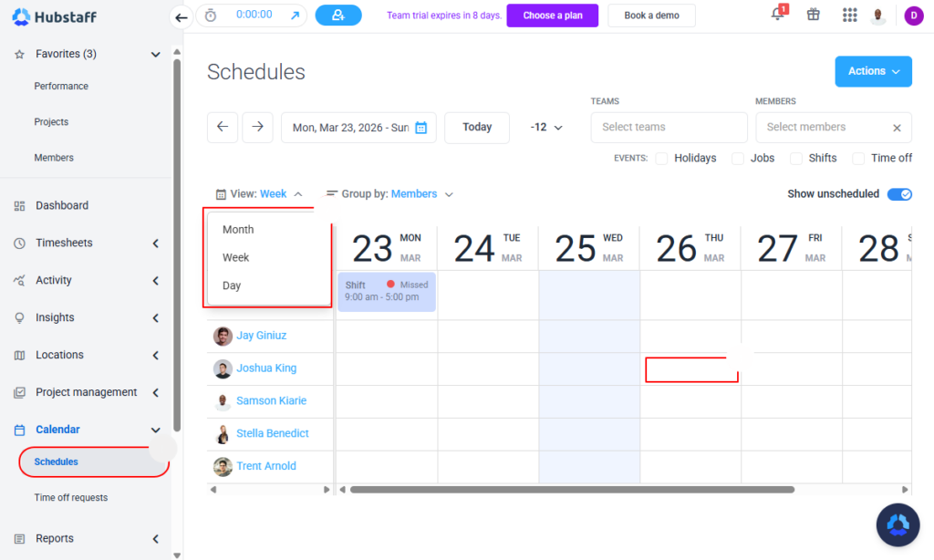Open the gift rewards icon
934x560 pixels.
[813, 15]
